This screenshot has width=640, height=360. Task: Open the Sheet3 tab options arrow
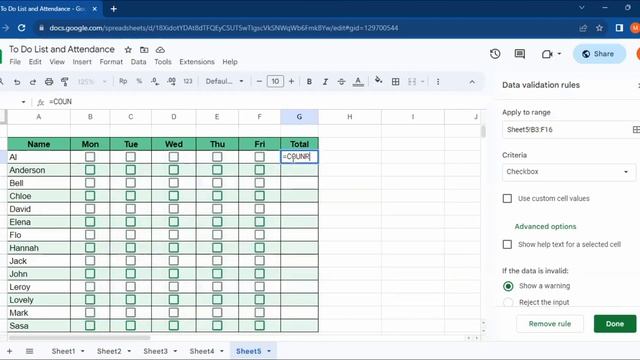176,351
